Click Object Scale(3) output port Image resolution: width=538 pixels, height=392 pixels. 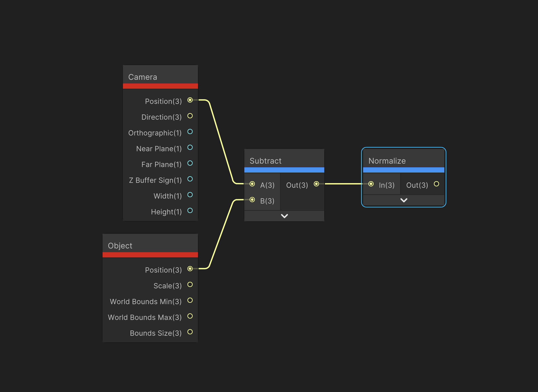190,284
